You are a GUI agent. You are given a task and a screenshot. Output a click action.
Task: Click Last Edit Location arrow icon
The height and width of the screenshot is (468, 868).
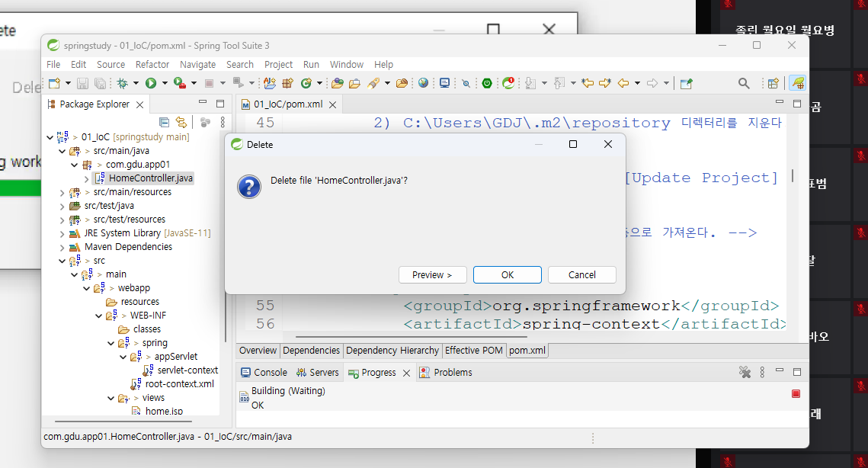tap(588, 83)
